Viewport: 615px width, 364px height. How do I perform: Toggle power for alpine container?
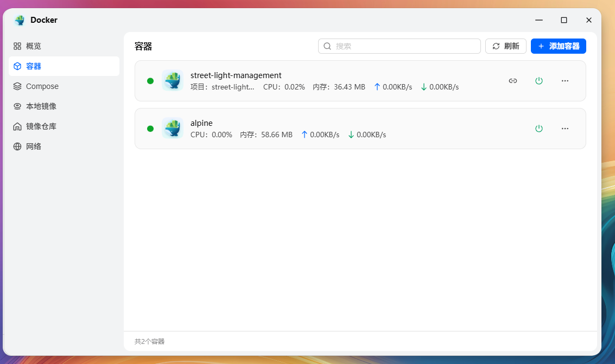[x=539, y=129]
